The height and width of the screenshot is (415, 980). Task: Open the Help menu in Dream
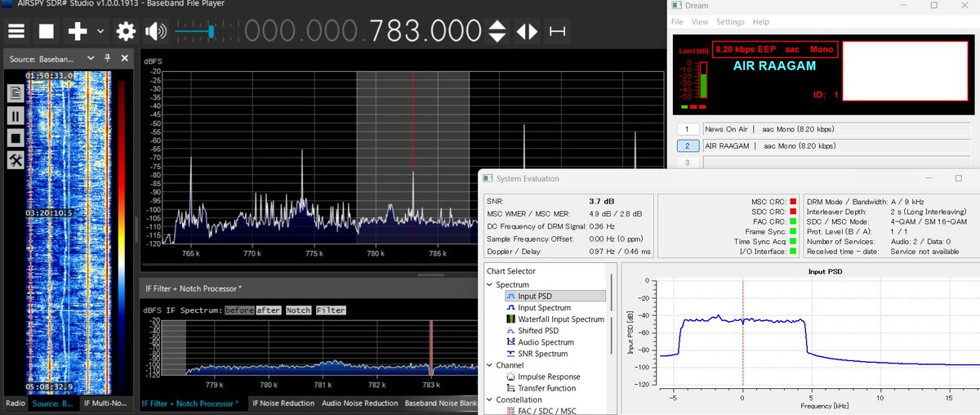[x=760, y=22]
